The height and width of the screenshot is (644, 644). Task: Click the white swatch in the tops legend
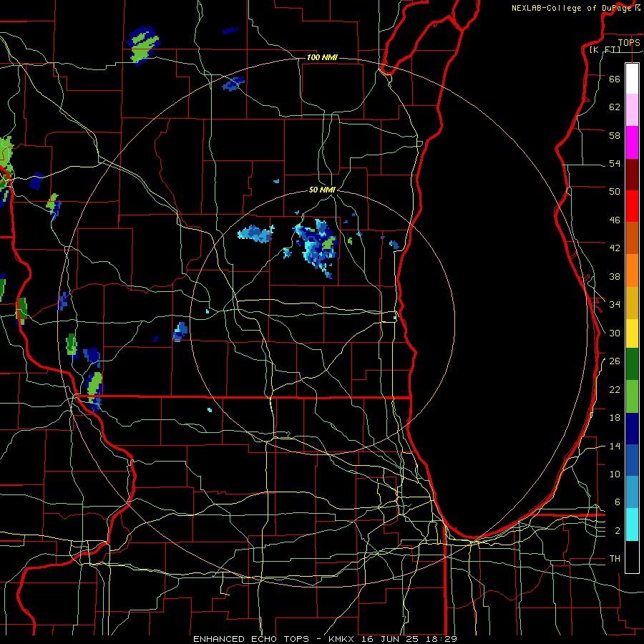tap(632, 79)
